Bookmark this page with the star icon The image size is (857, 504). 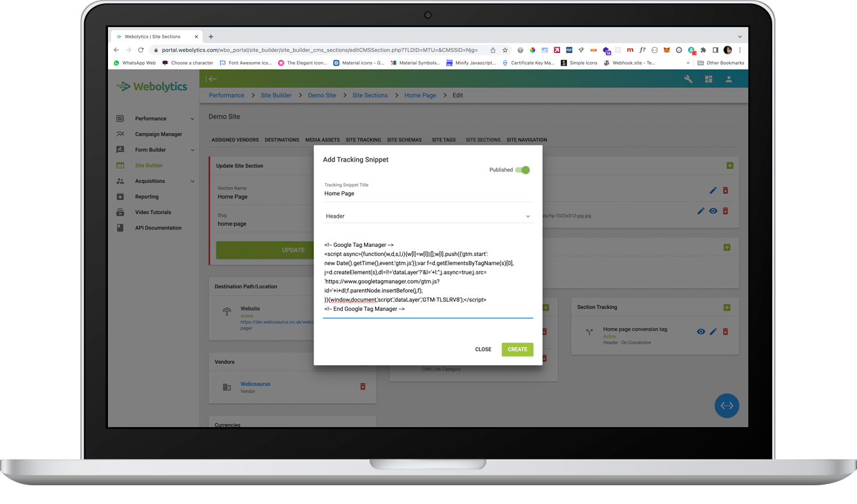click(505, 50)
